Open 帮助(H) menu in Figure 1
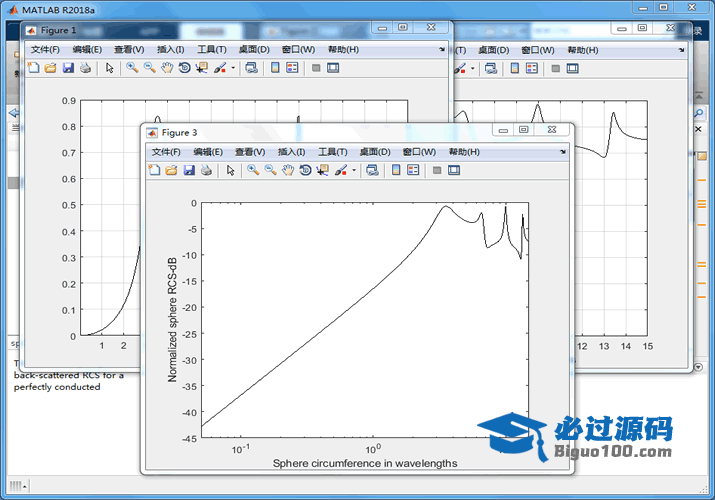Image resolution: width=715 pixels, height=500 pixels. 343,49
